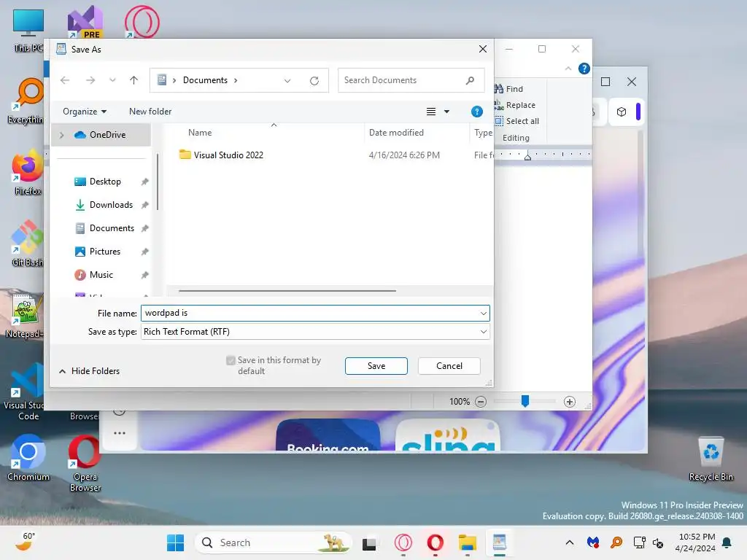
Task: Click the Save button
Action: (x=376, y=366)
